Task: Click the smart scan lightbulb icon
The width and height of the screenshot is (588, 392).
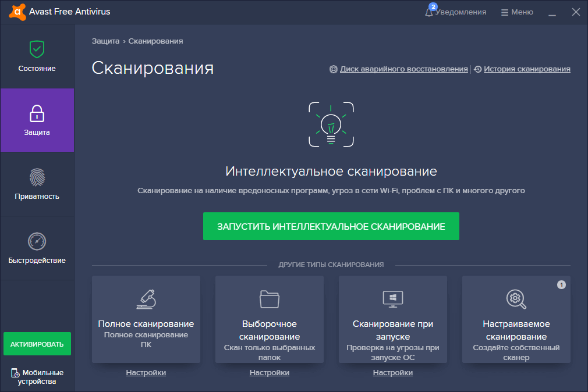Action: (331, 124)
